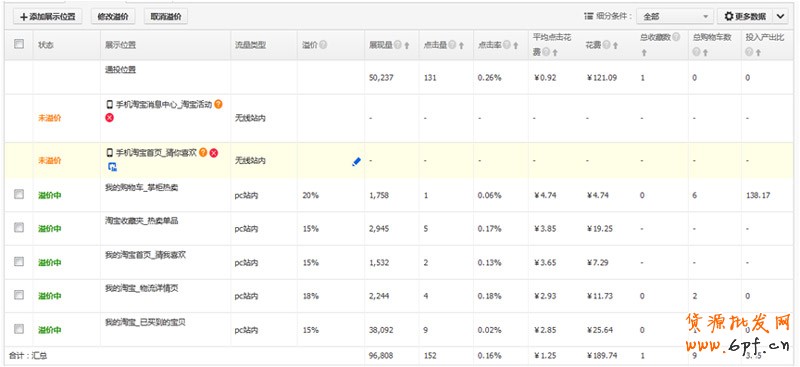The height and width of the screenshot is (367, 800).
Task: Click the help icon beside 溢价 header
Action: click(x=323, y=45)
